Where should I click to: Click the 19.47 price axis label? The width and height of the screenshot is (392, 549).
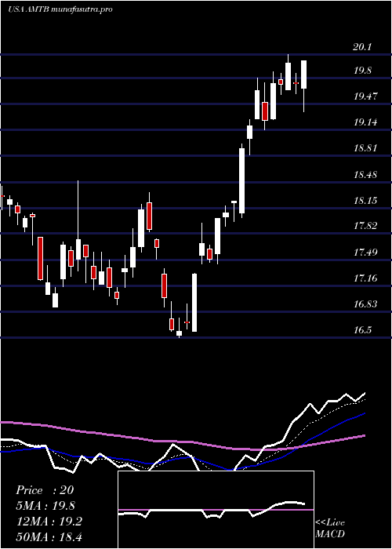click(365, 96)
